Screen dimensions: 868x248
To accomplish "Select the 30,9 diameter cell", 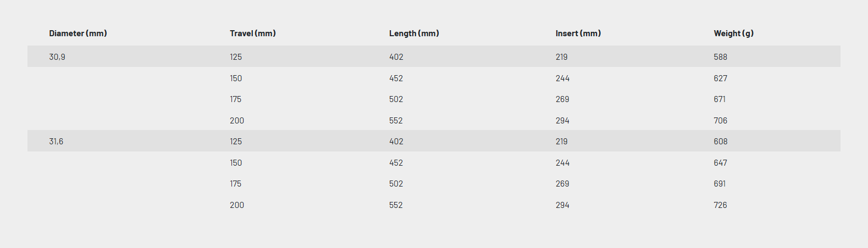I will click(x=57, y=57).
